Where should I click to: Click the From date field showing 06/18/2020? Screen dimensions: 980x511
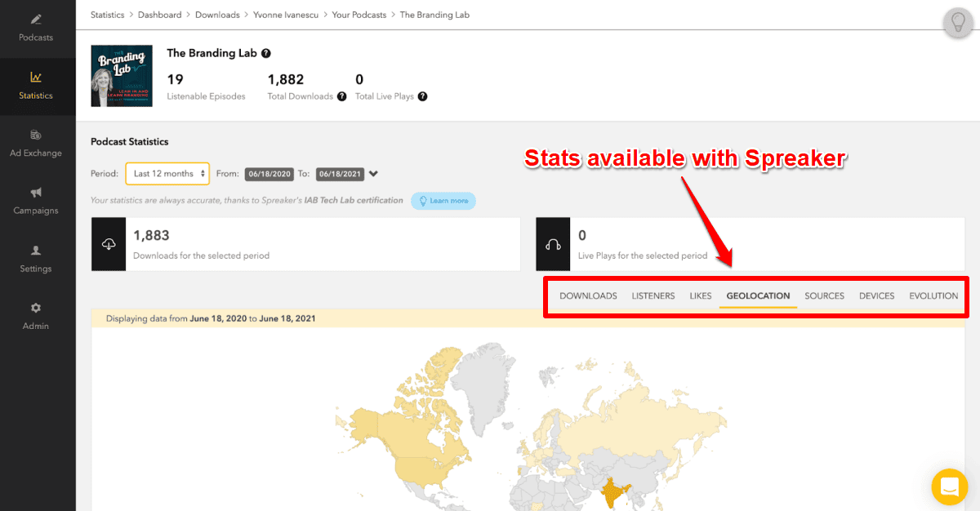[x=269, y=174]
